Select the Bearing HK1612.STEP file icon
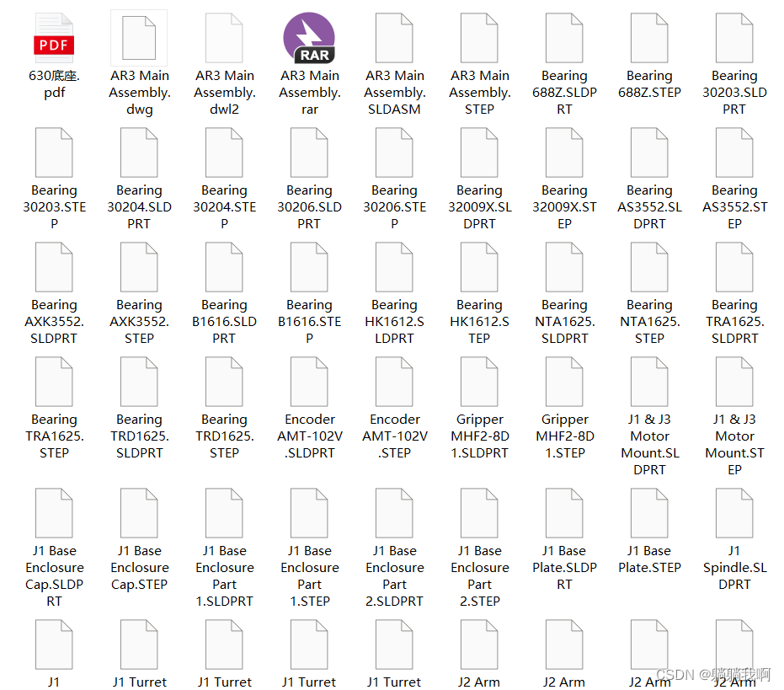Image resolution: width=784 pixels, height=690 pixels. point(479,267)
